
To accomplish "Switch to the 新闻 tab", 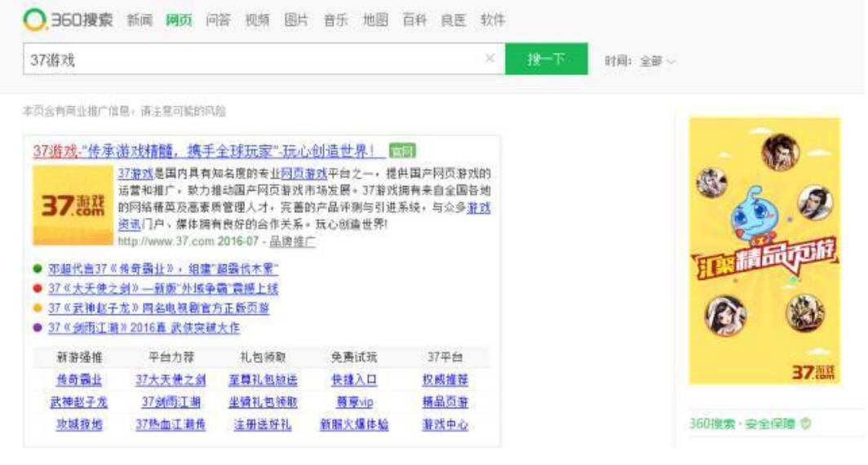I will [139, 20].
